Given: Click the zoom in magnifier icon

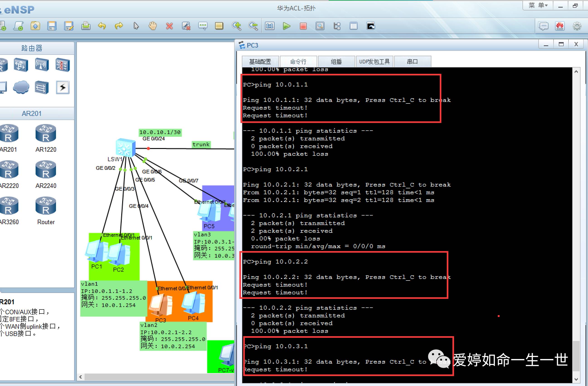Looking at the screenshot, I should (x=236, y=26).
